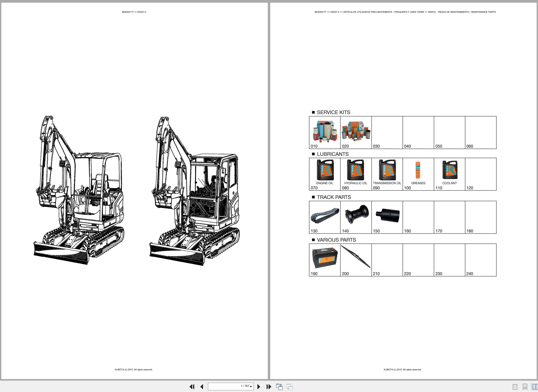Viewport: 538px width, 392px height.
Task: Click the BKIDK5177 >> KX027-4 header on left page
Action: [x=134, y=12]
